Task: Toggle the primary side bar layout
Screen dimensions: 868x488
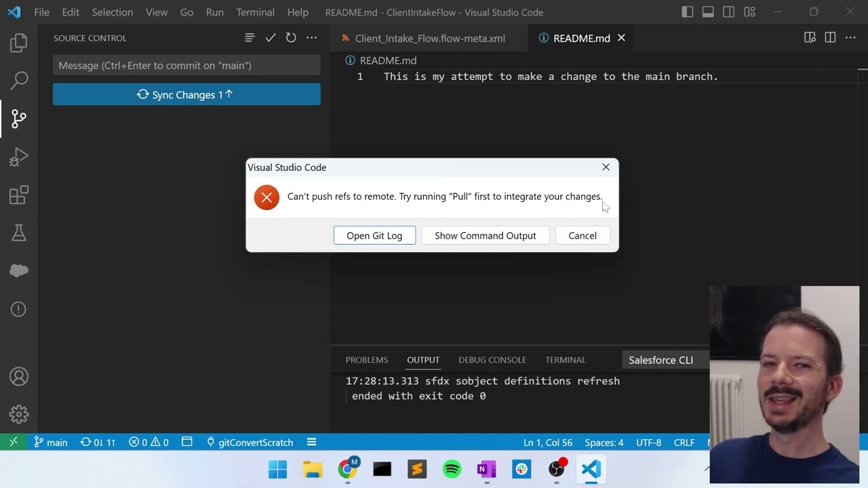Action: point(688,12)
